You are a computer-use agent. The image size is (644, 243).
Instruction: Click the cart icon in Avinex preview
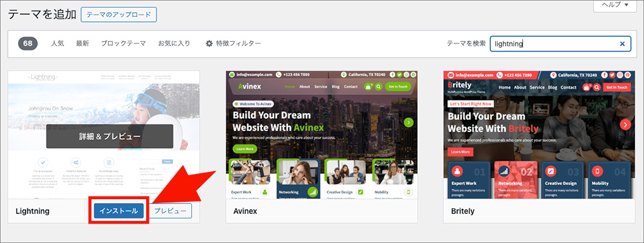coord(368,87)
